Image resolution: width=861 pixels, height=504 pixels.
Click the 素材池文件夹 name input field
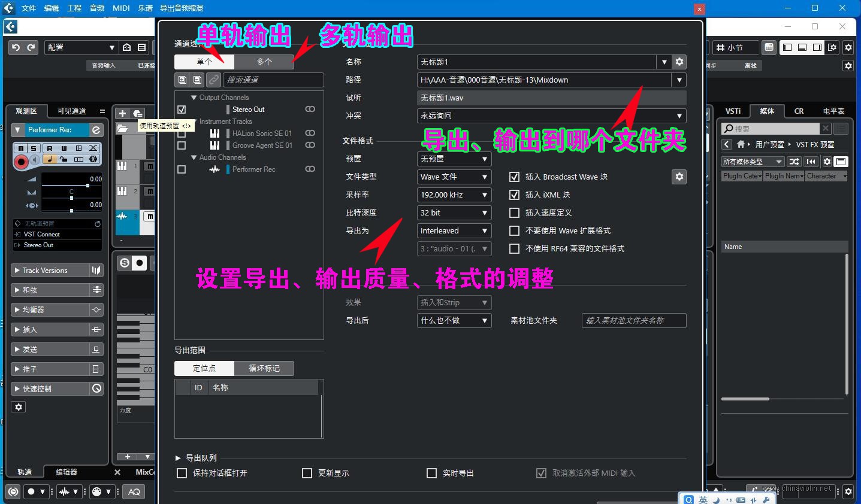(634, 320)
